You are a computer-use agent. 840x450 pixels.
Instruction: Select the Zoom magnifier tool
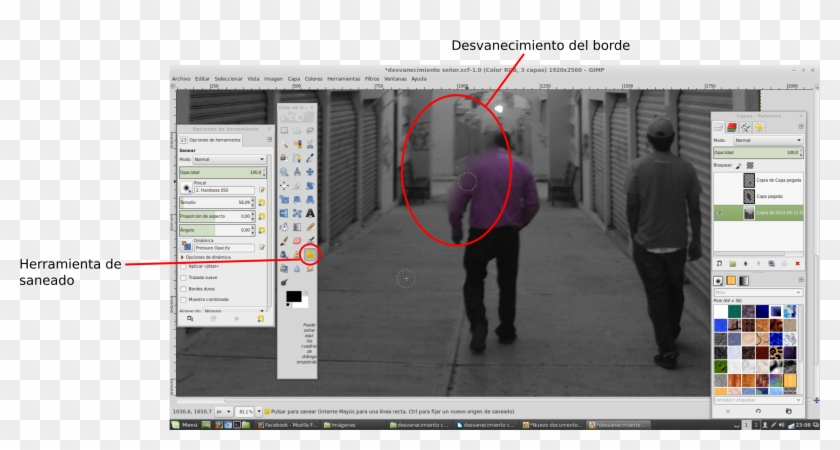pos(284,172)
